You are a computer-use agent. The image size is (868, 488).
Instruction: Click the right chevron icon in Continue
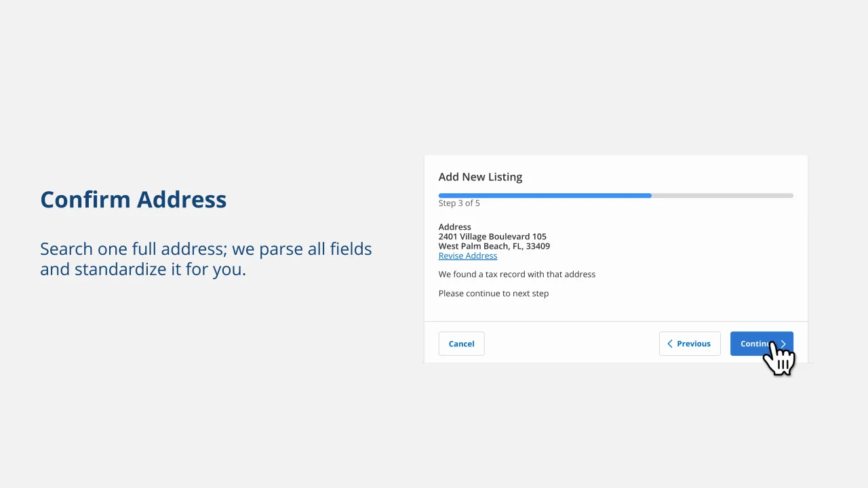pyautogui.click(x=783, y=344)
